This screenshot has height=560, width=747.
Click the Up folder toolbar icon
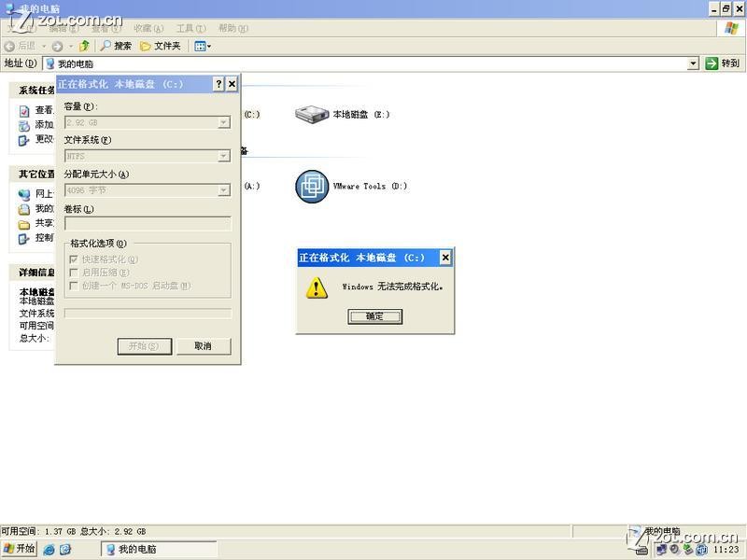coord(84,46)
